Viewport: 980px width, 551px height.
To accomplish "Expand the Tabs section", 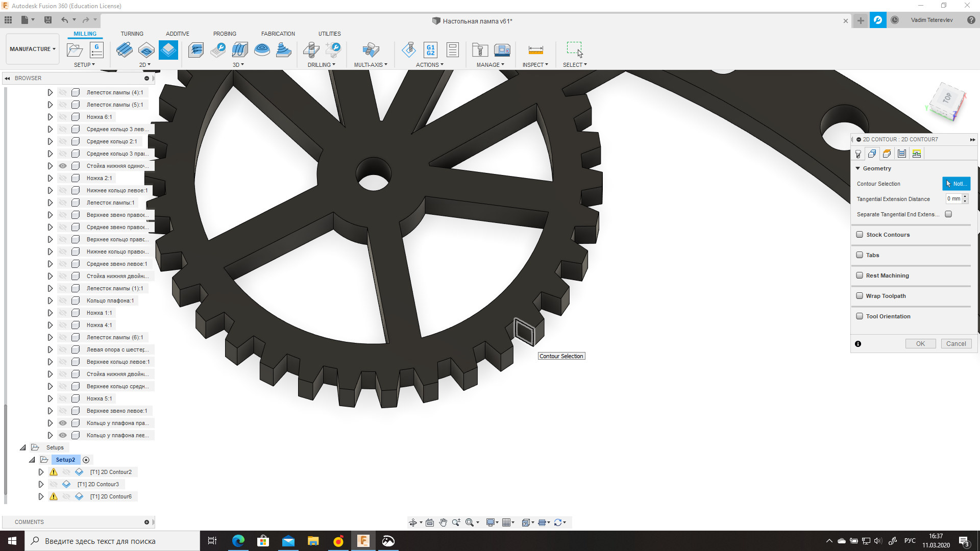I will [872, 254].
